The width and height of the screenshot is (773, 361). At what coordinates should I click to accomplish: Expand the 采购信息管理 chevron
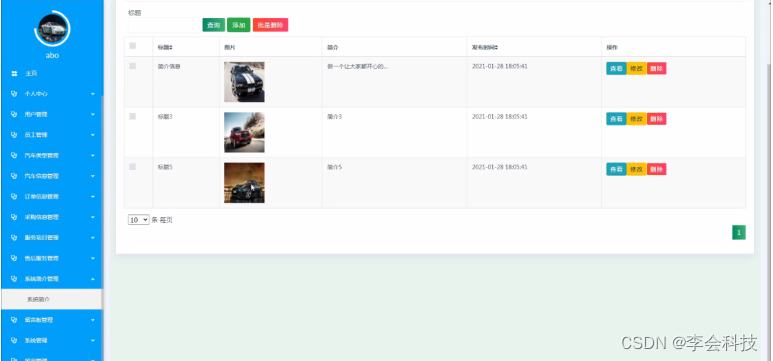point(93,217)
